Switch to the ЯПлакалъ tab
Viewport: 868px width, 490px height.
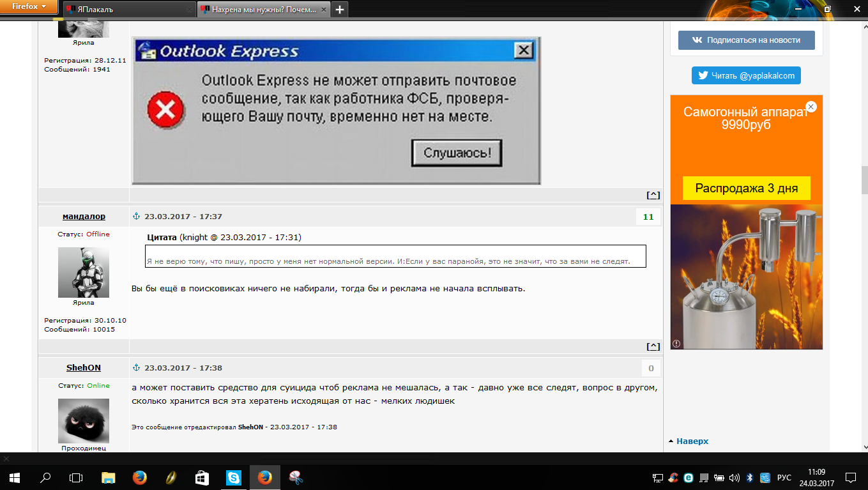[x=129, y=9]
